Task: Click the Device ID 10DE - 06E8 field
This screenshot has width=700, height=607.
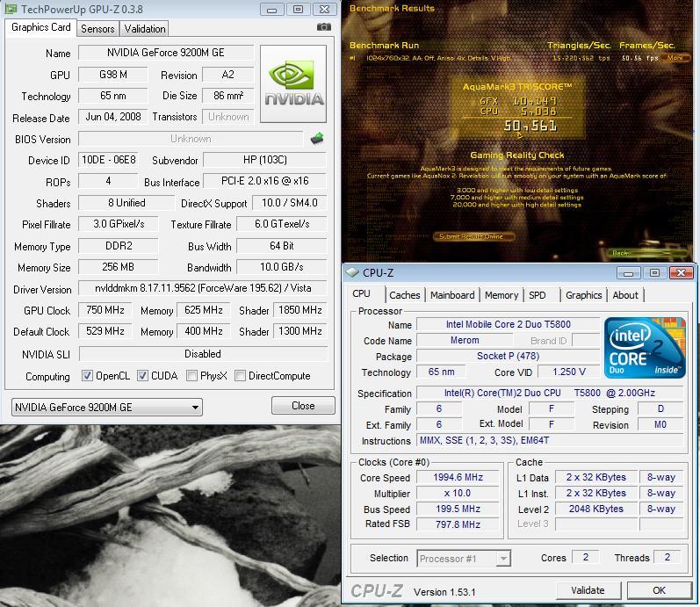Action: tap(109, 160)
